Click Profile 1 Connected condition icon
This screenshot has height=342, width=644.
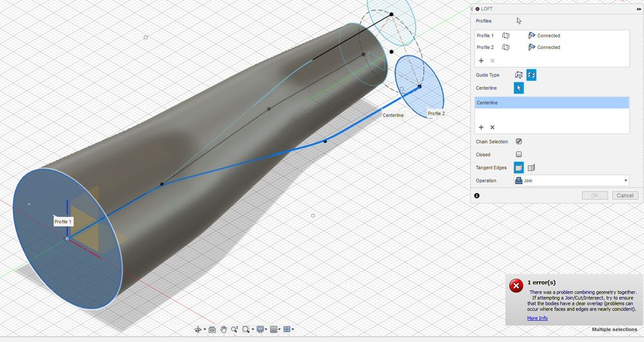click(x=531, y=35)
